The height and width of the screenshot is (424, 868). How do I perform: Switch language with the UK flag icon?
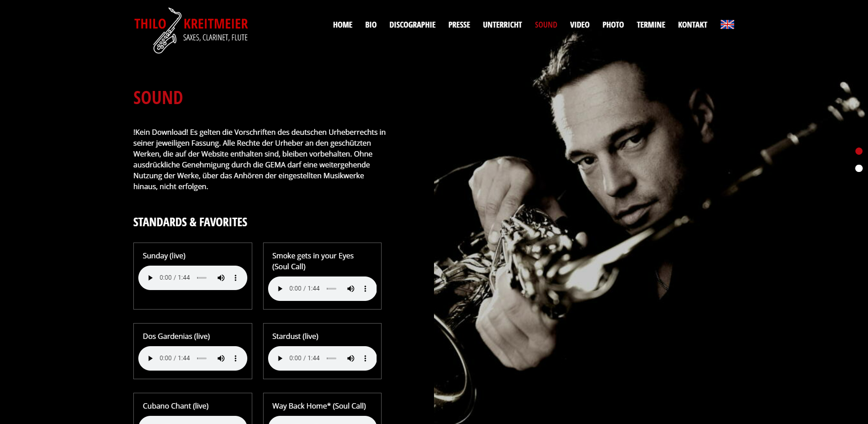click(727, 24)
